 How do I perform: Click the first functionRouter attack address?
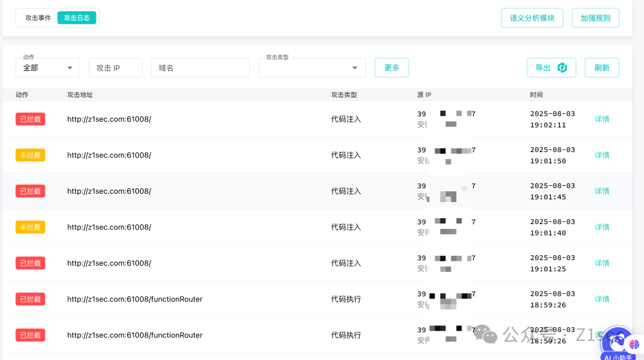click(x=135, y=299)
